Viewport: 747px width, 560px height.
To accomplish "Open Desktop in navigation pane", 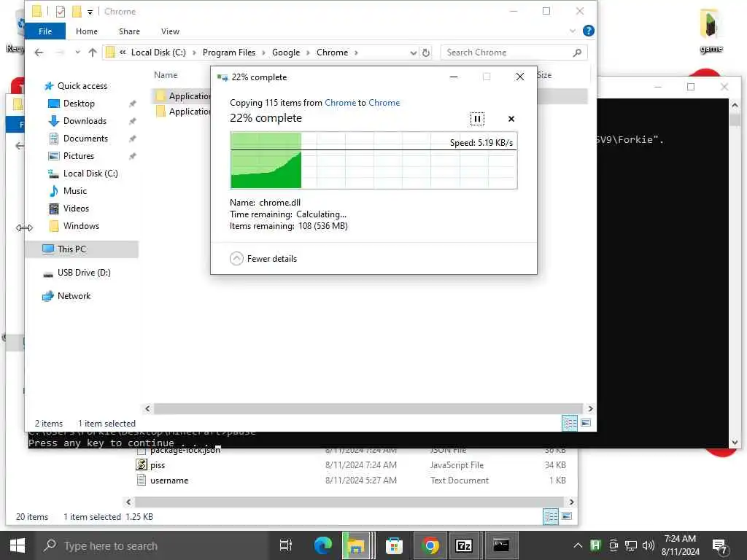I will point(79,104).
